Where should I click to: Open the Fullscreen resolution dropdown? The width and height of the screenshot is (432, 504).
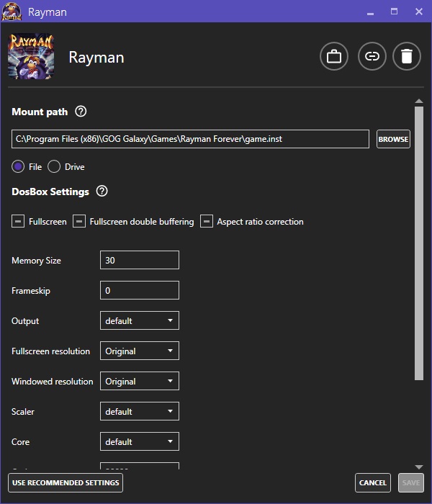point(140,351)
